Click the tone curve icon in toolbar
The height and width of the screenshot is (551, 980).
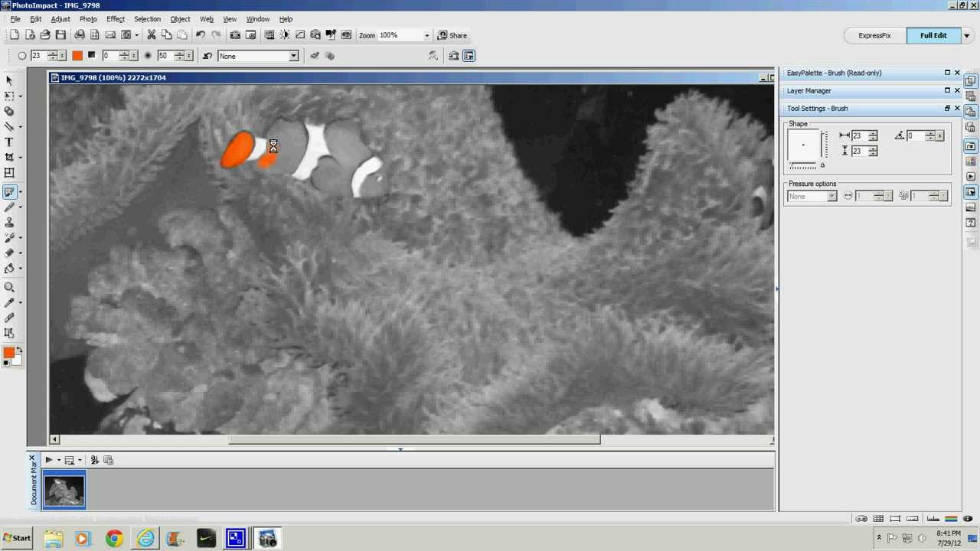click(300, 35)
